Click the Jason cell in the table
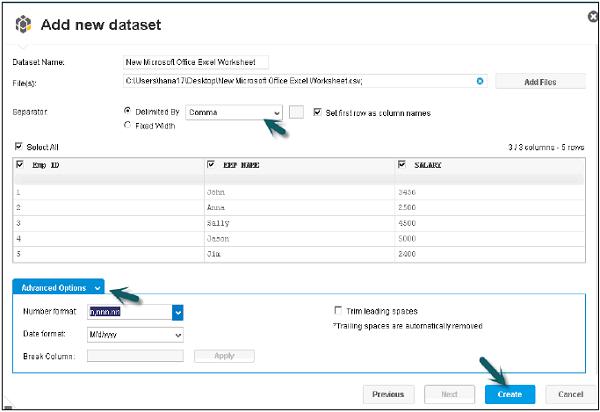The image size is (600, 412). [299, 239]
